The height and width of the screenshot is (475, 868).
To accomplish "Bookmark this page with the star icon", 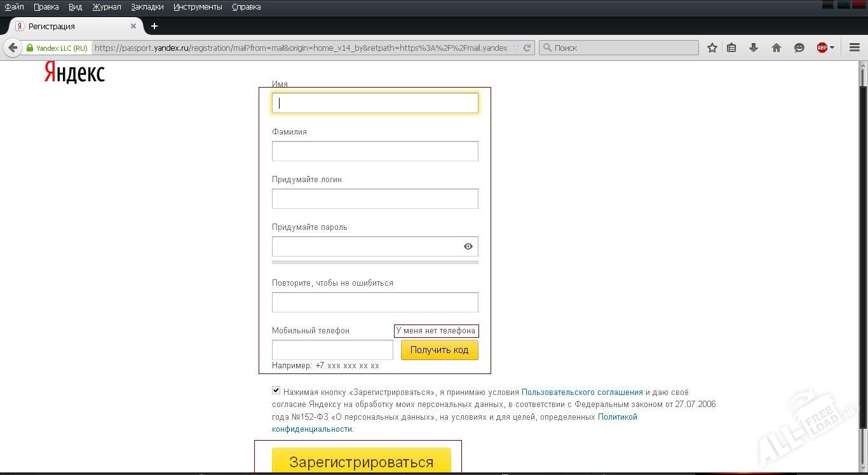I will pyautogui.click(x=712, y=48).
